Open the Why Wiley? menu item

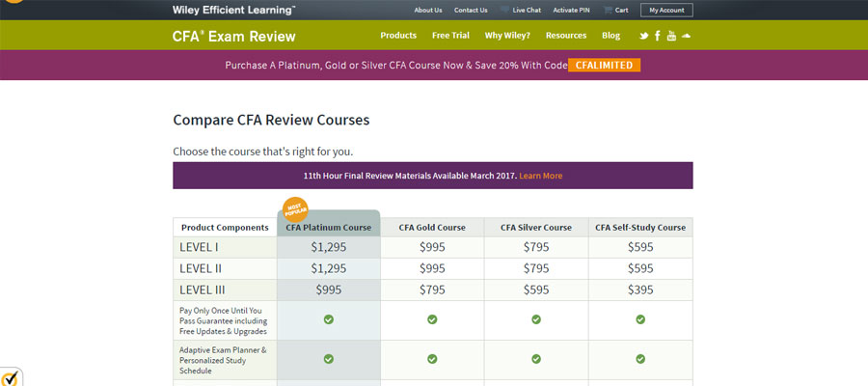(x=507, y=36)
